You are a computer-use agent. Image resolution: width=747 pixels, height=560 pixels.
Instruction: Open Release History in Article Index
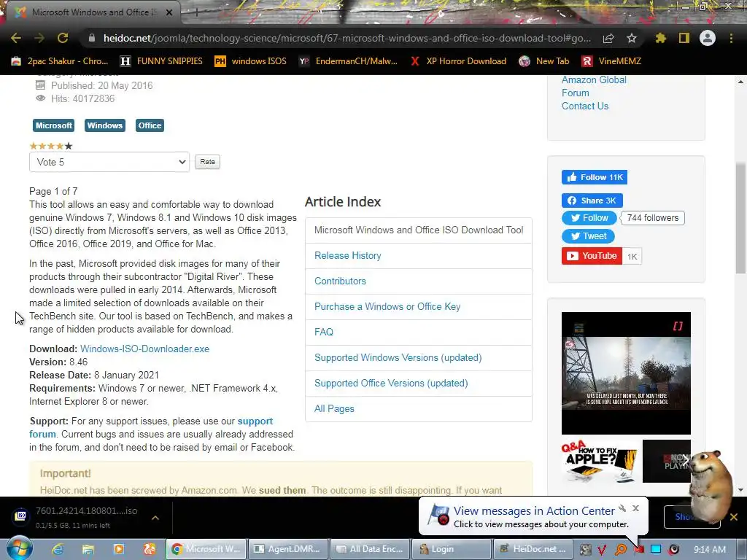(348, 256)
